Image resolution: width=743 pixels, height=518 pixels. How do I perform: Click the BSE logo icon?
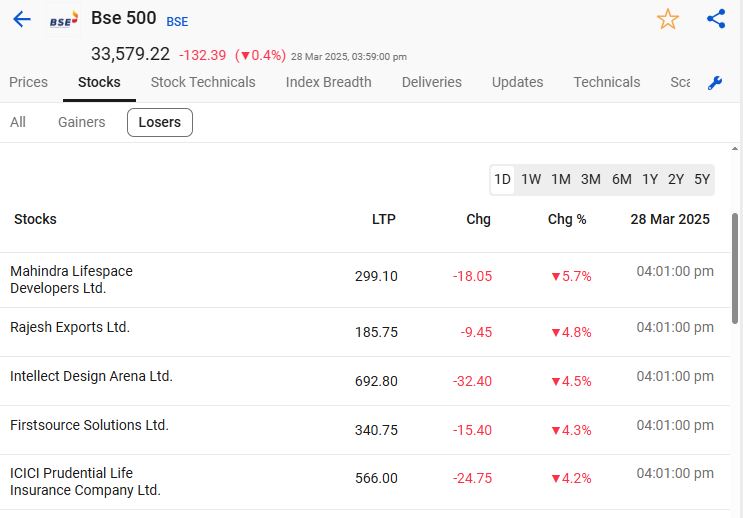click(63, 19)
